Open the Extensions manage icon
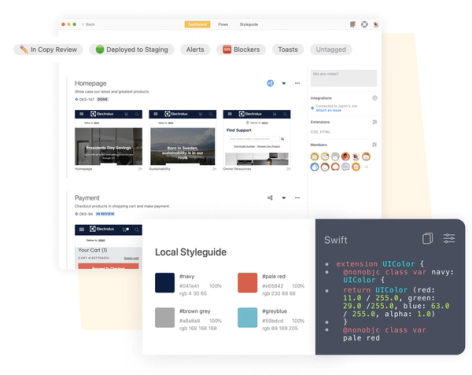 pos(375,122)
